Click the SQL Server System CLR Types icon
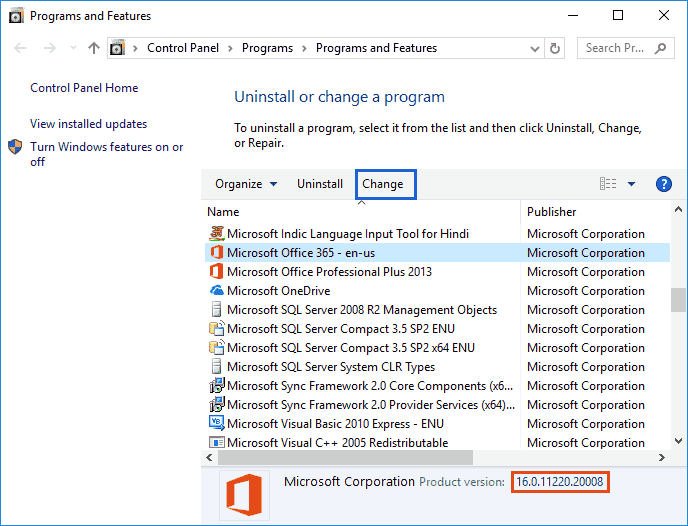The height and width of the screenshot is (526, 688). tap(216, 366)
